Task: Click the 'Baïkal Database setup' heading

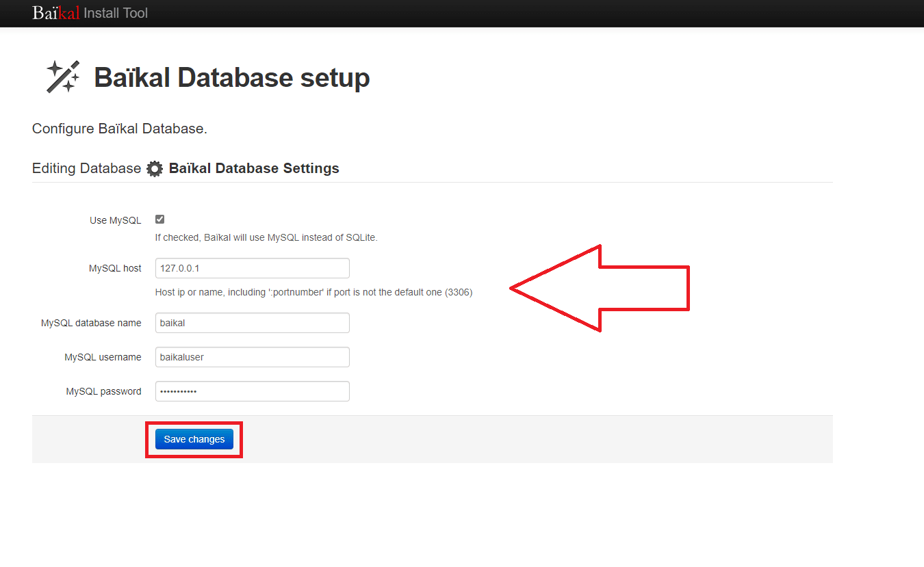Action: coord(232,77)
